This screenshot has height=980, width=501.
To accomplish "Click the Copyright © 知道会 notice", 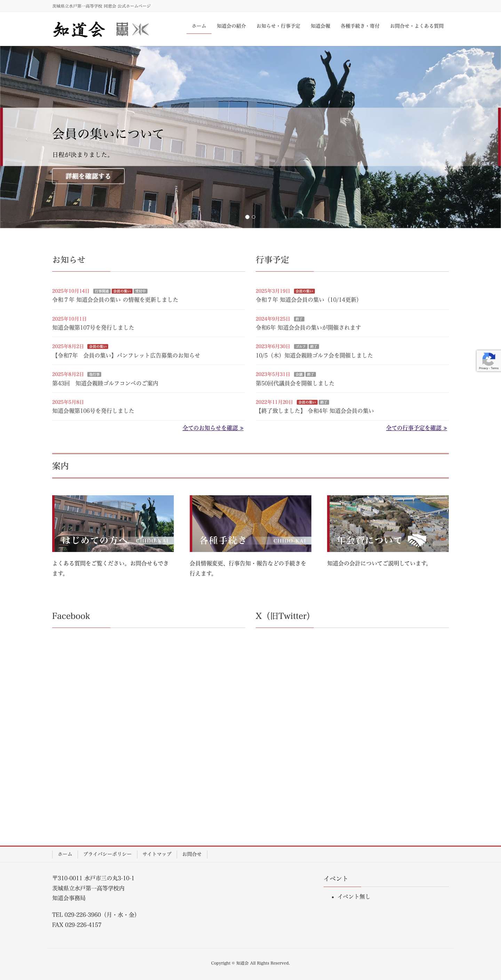I will click(250, 963).
